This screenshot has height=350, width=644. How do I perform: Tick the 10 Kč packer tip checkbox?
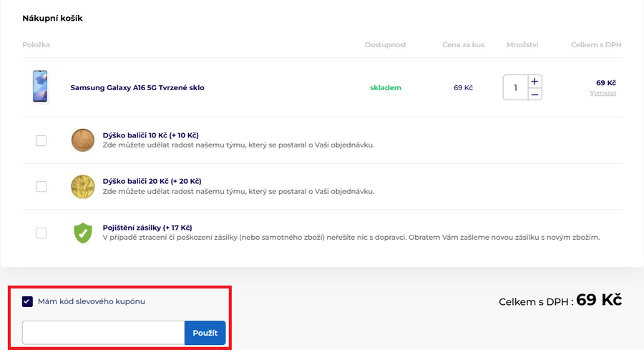[x=41, y=140]
